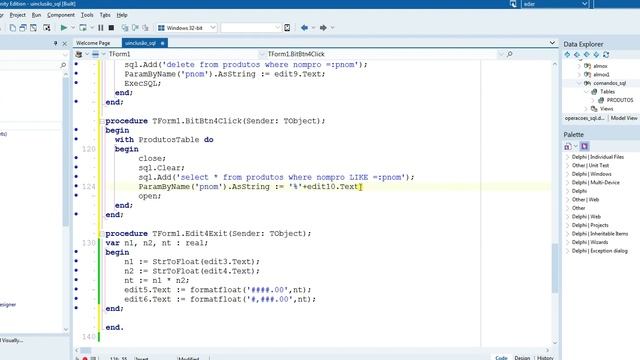
Task: Open the Component menu
Action: coord(61,15)
